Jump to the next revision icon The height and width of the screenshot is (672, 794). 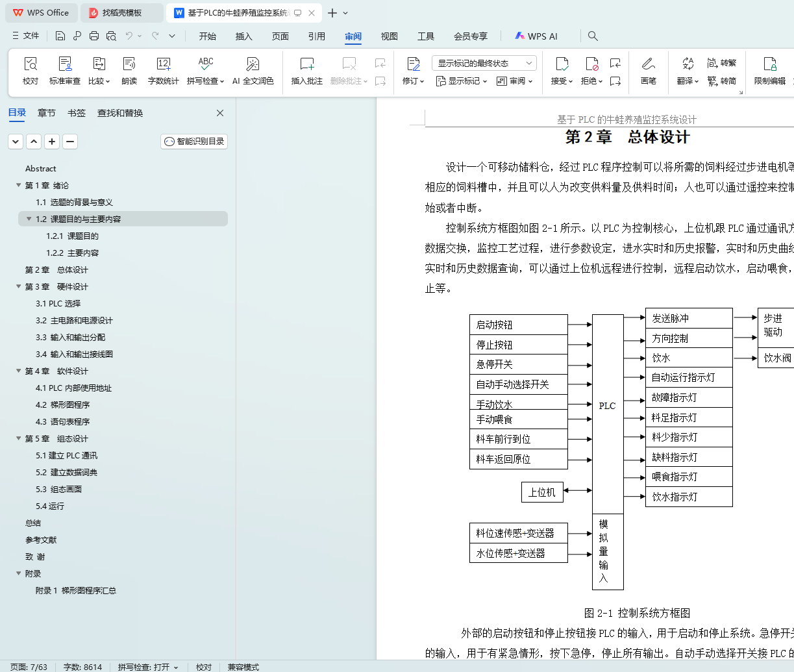point(615,81)
